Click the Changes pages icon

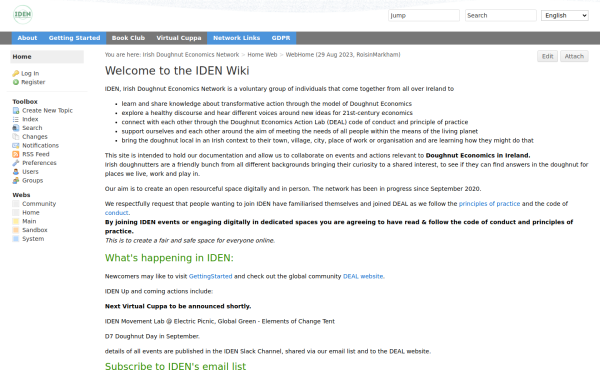16,137
